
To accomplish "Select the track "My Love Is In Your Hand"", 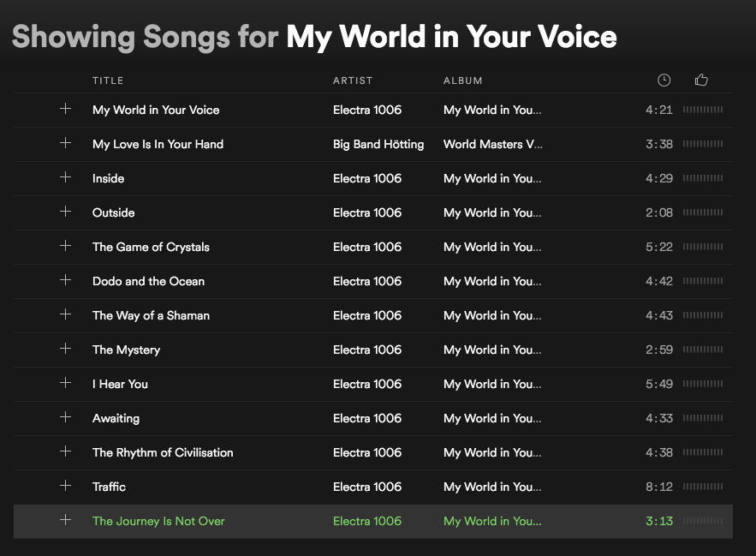I will 158,144.
